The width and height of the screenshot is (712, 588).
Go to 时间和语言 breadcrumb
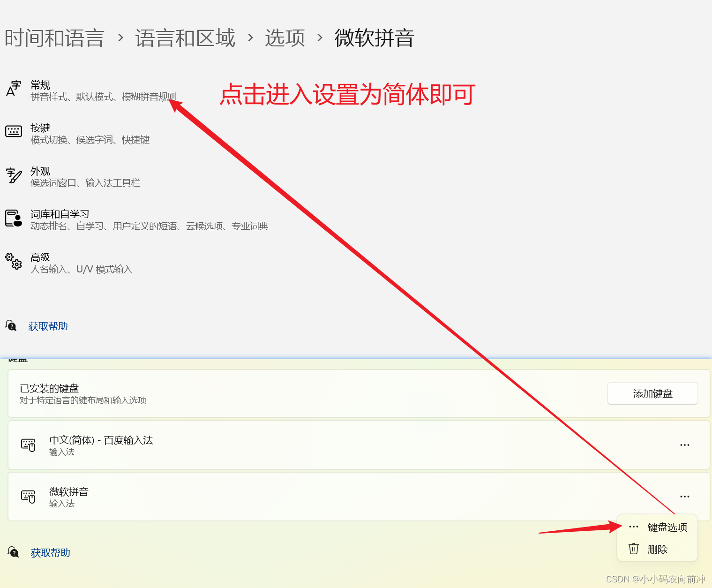point(54,38)
